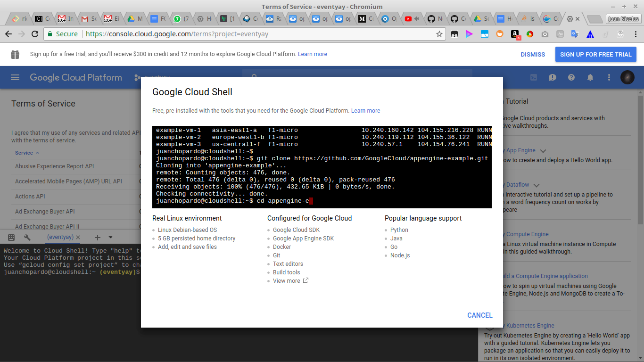Click Google App Engine SDK list item
The height and width of the screenshot is (362, 644).
pos(303,239)
